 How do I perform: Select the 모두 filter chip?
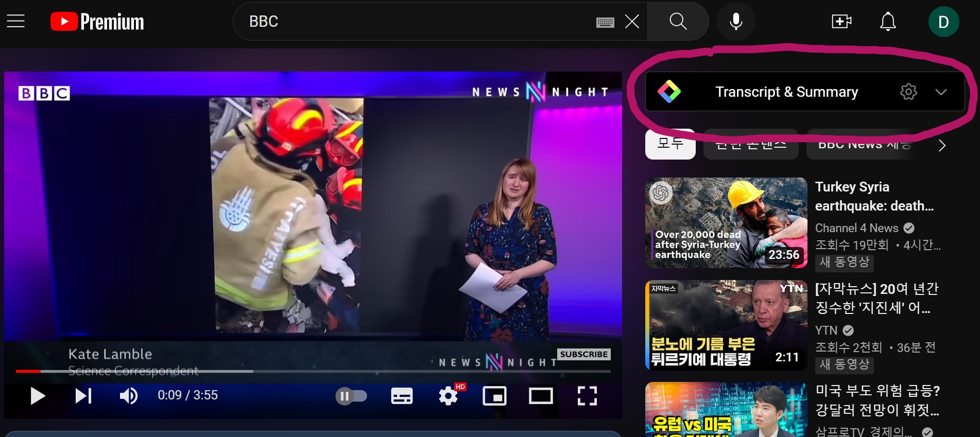[x=670, y=144]
